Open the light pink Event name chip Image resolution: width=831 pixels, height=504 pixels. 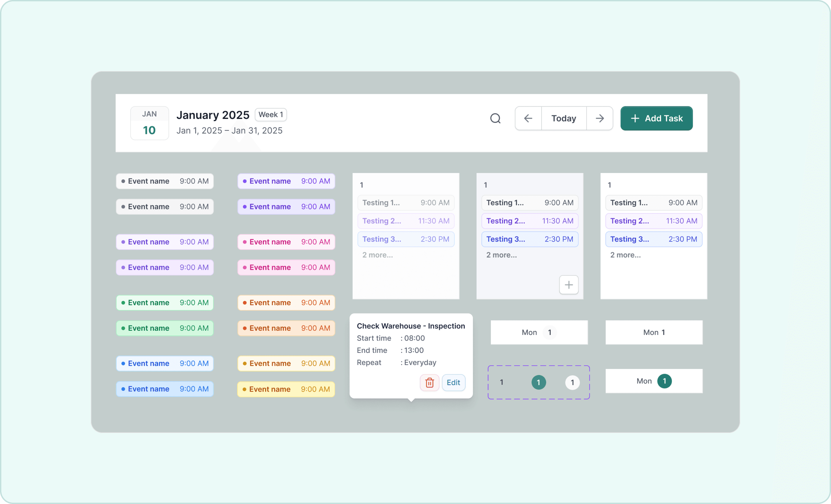coord(286,242)
